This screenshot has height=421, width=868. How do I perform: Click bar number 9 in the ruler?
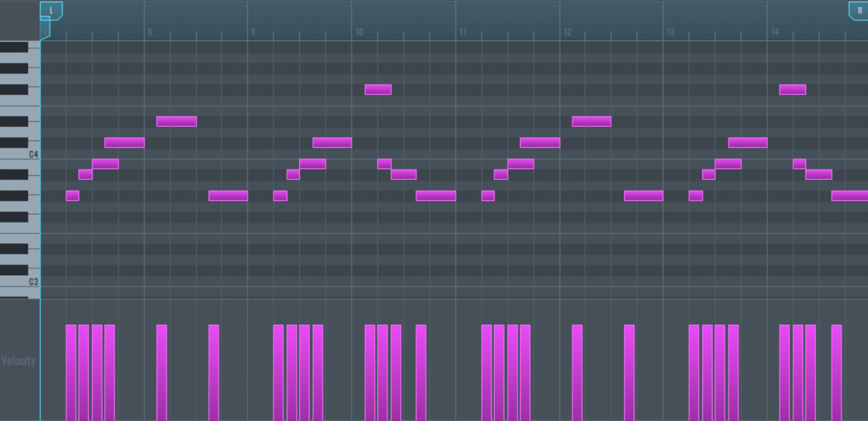pos(253,32)
